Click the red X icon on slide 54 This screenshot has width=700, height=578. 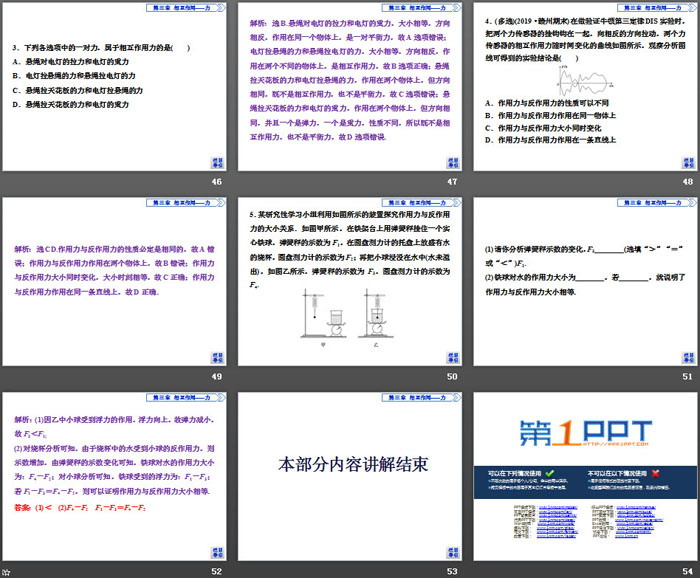(656, 472)
